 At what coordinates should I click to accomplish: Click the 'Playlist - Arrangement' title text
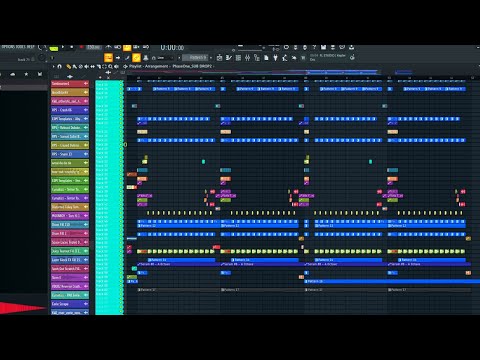(148, 66)
